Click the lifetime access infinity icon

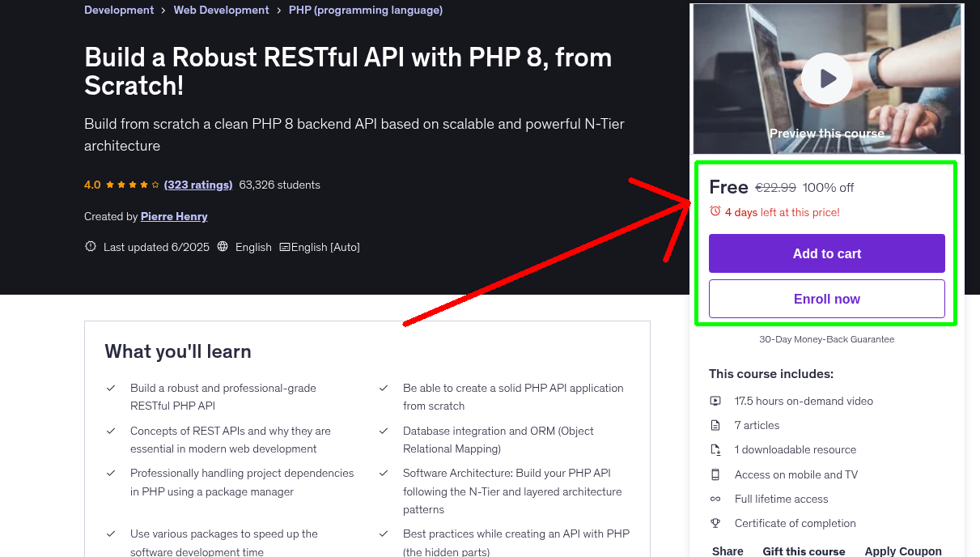[x=715, y=499]
